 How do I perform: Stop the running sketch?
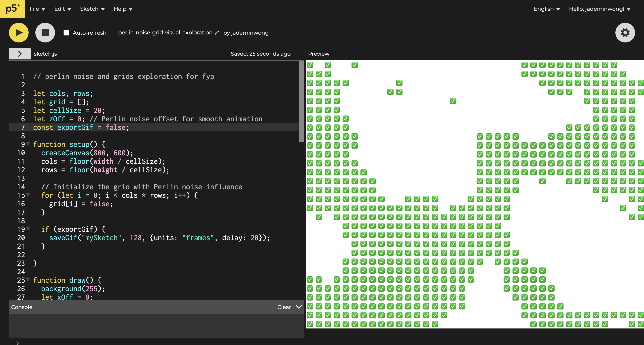click(x=45, y=33)
